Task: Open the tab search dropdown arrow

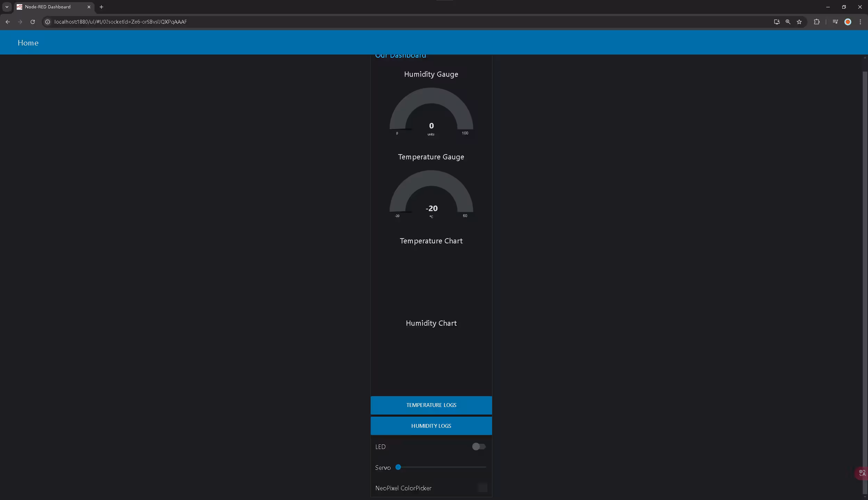Action: [x=7, y=7]
